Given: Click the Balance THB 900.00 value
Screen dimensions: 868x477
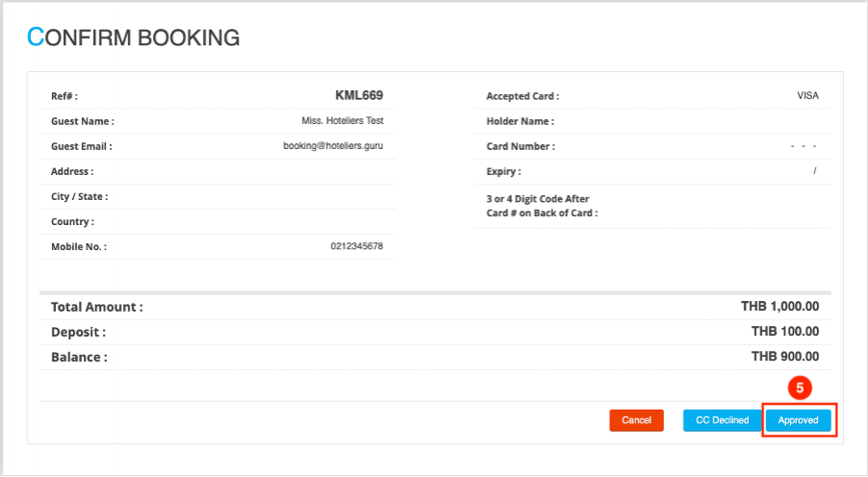Looking at the screenshot, I should click(784, 357).
